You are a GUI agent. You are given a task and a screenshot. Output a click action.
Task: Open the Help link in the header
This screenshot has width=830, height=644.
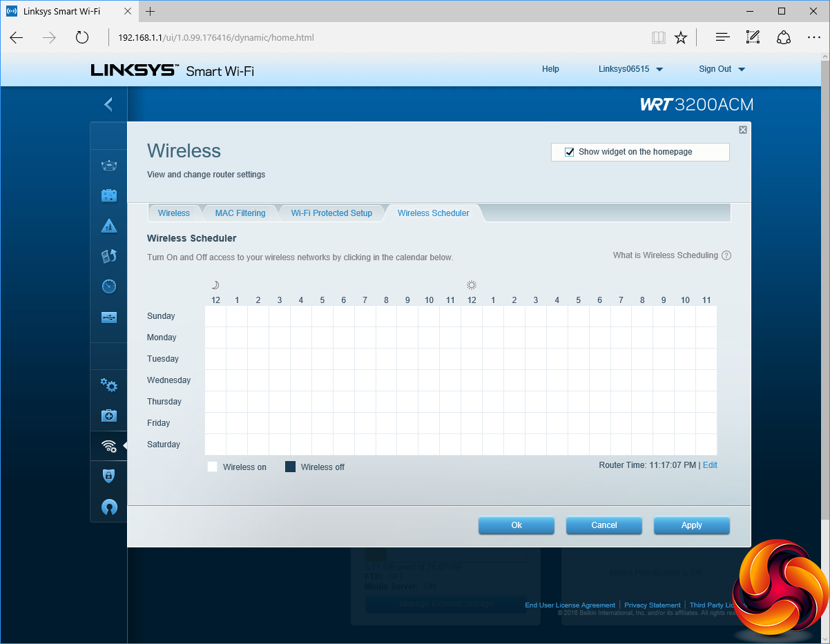tap(550, 69)
